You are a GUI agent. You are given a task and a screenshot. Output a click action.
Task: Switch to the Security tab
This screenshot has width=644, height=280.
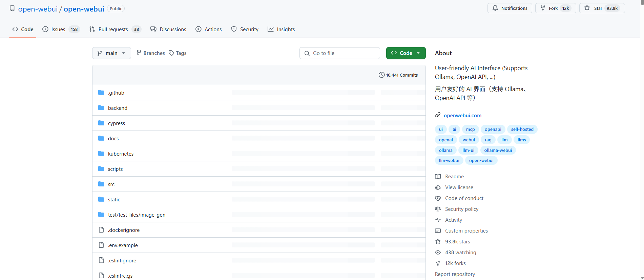pyautogui.click(x=245, y=29)
